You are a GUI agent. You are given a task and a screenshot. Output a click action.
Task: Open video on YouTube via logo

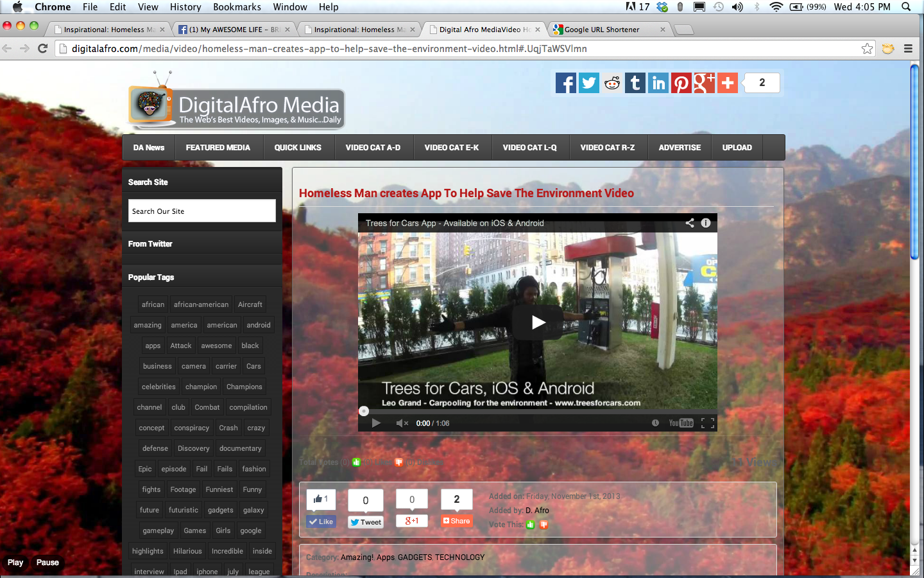[681, 423]
